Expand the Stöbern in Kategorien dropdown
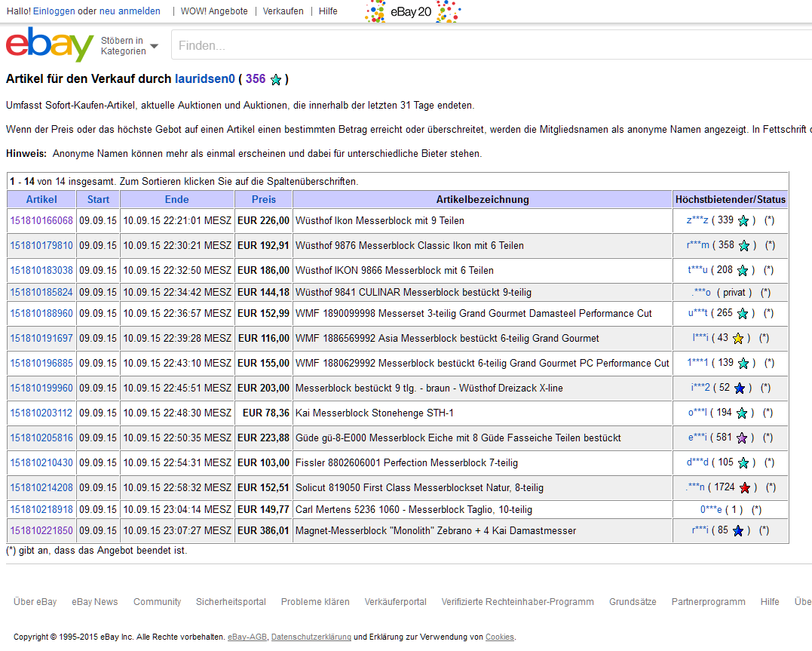Image resolution: width=812 pixels, height=651 pixels. (x=130, y=45)
